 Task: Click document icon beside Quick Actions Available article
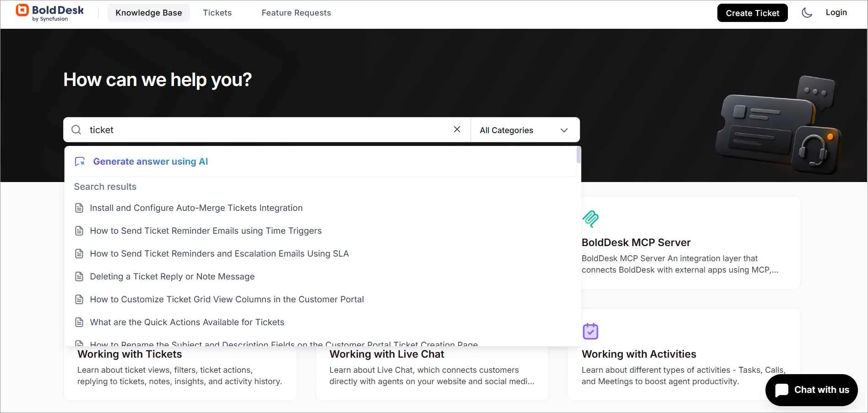click(79, 322)
